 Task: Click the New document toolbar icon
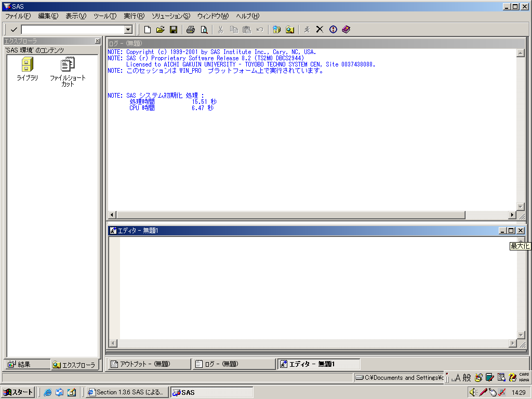pos(147,30)
